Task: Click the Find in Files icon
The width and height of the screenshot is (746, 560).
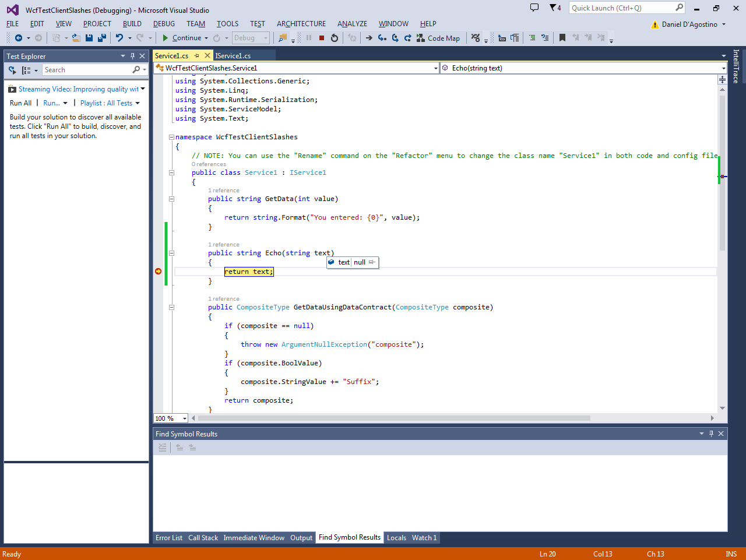Action: point(283,38)
